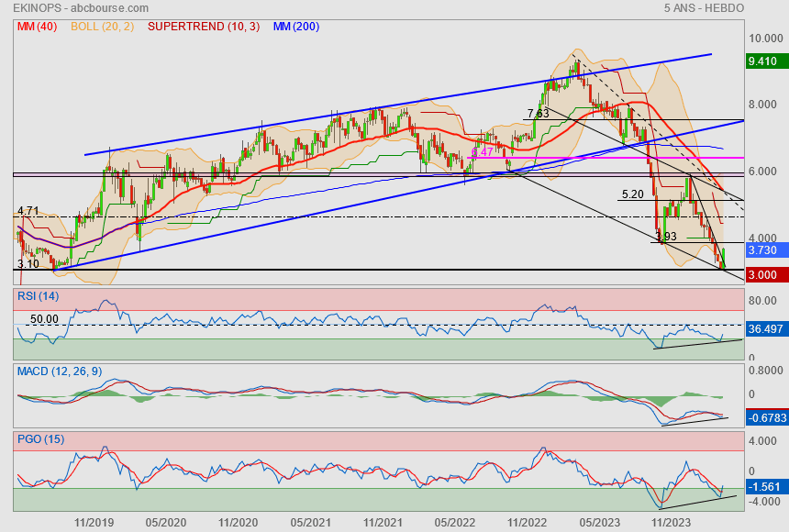Select the MM (40) indicator legend
The height and width of the screenshot is (532, 789).
[38, 27]
